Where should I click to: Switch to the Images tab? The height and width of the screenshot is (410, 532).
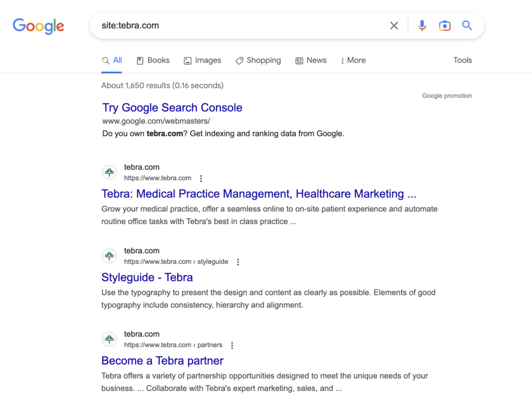203,60
